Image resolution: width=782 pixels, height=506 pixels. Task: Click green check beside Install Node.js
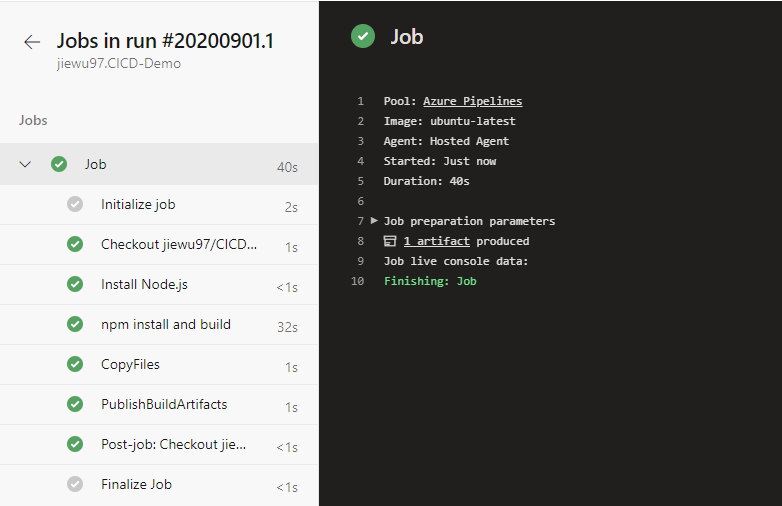[75, 284]
